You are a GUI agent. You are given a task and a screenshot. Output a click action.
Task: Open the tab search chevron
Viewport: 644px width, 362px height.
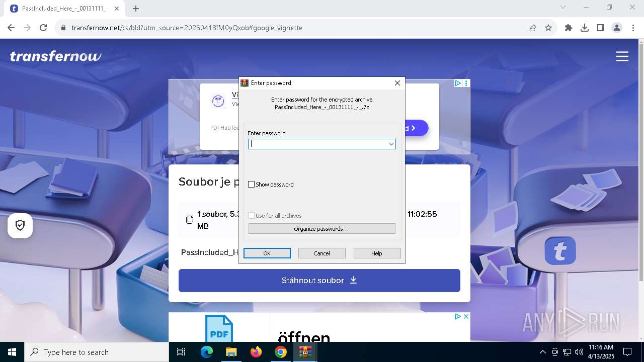[563, 7]
